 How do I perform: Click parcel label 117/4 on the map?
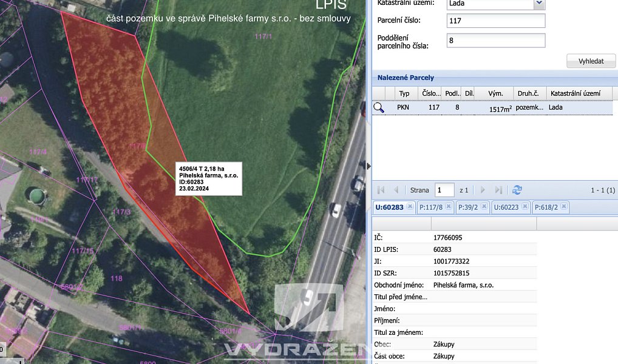pyautogui.click(x=38, y=152)
